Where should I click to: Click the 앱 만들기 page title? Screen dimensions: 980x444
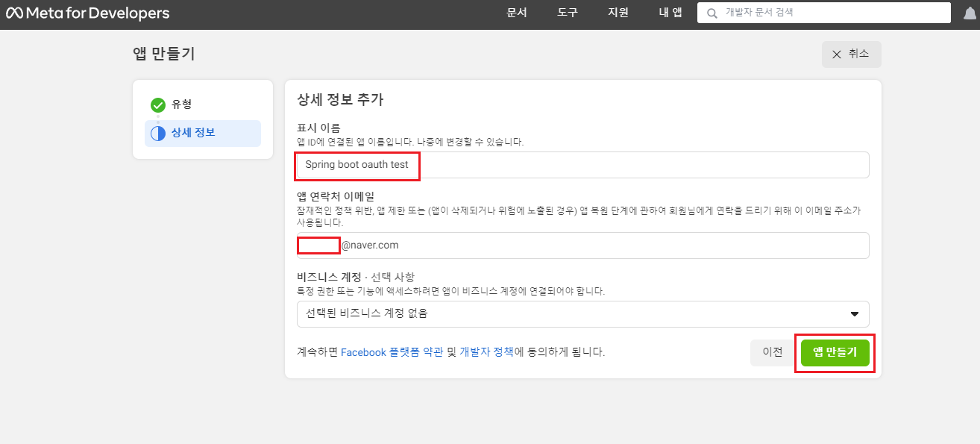164,54
